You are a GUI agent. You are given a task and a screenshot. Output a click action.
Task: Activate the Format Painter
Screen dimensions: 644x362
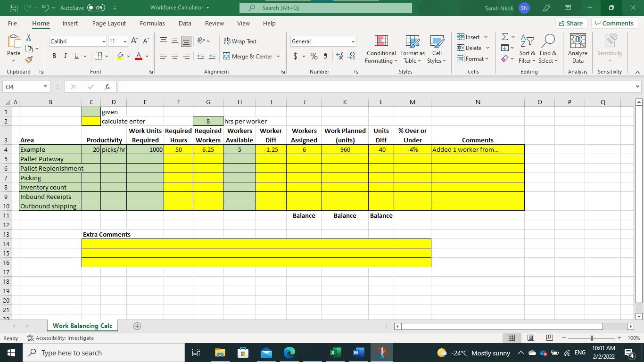[28, 60]
